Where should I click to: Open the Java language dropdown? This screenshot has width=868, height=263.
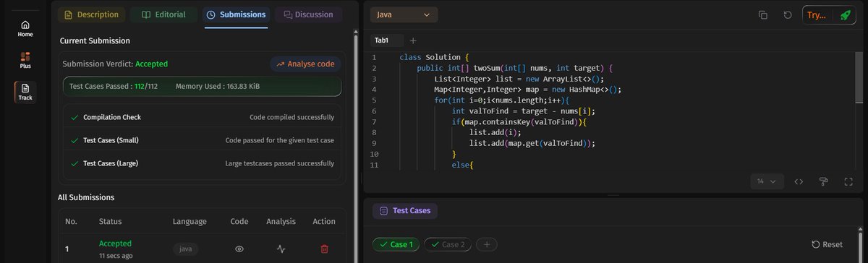point(404,14)
